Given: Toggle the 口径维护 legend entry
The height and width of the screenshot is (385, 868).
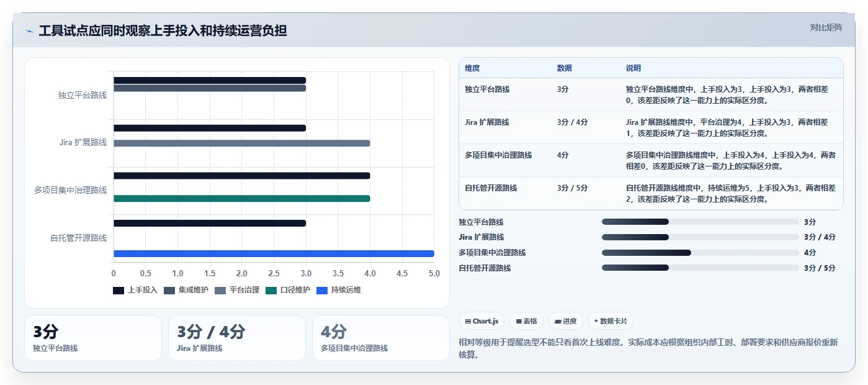Looking at the screenshot, I should click(x=288, y=290).
